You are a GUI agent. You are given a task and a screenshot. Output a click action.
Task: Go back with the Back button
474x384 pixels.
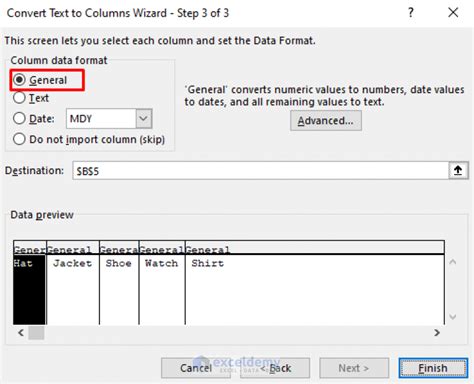[275, 368]
